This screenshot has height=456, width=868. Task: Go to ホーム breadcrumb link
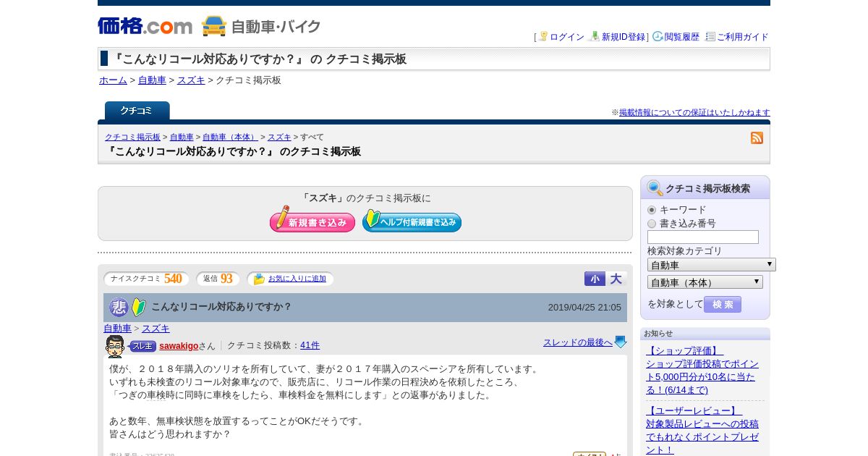113,80
